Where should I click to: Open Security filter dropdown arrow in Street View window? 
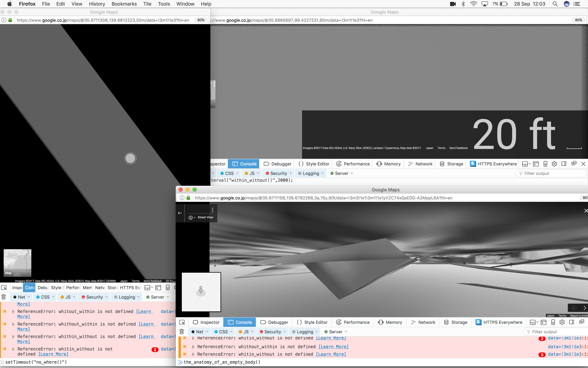click(x=285, y=332)
